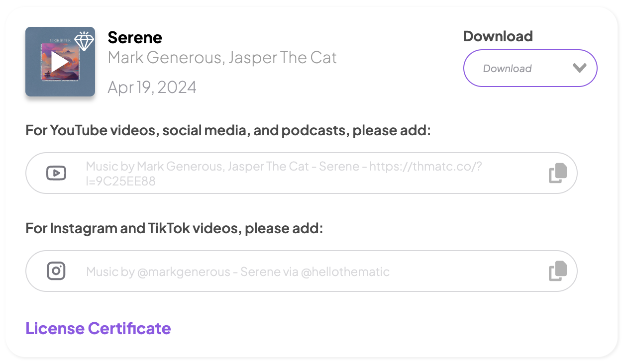
Task: Click artist names Mark Generous, Jasper The Cat
Action: pyautogui.click(x=222, y=58)
